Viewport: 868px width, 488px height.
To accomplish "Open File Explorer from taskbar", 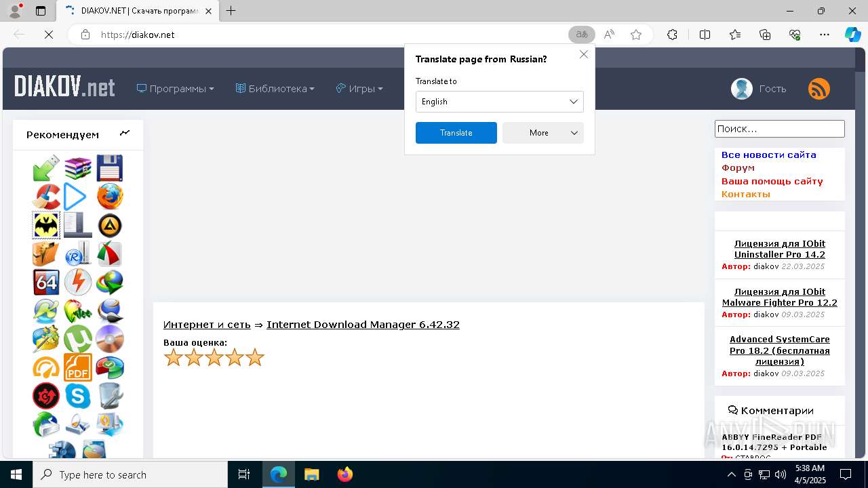I will point(312,474).
